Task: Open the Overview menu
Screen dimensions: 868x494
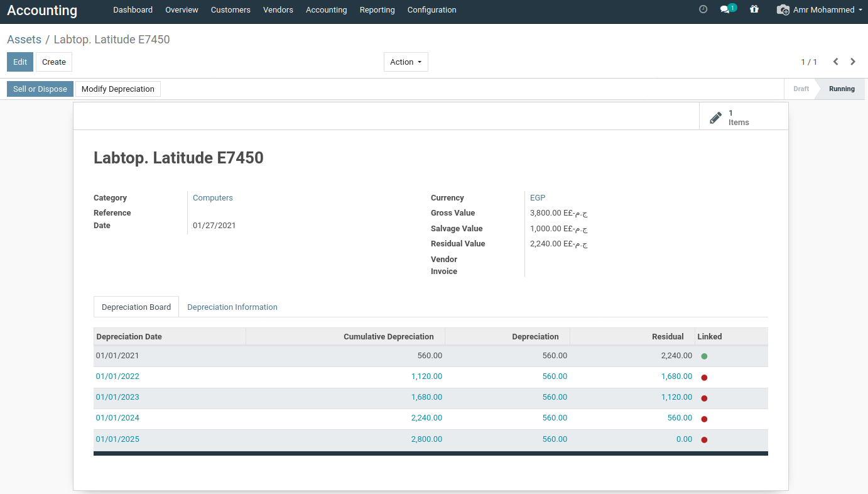Action: 182,10
